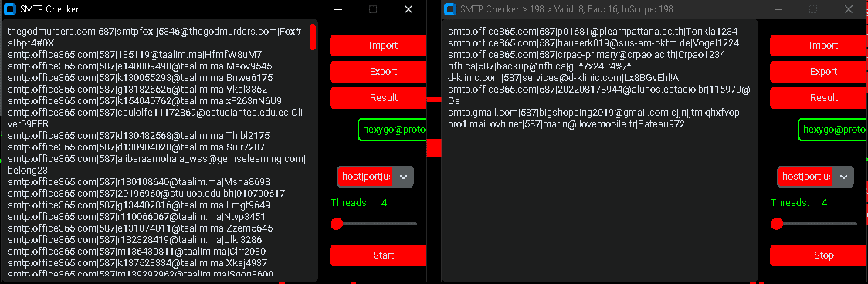Select the 185119@taalim.ma line
Image resolution: width=868 pixels, height=284 pixels.
[136, 54]
